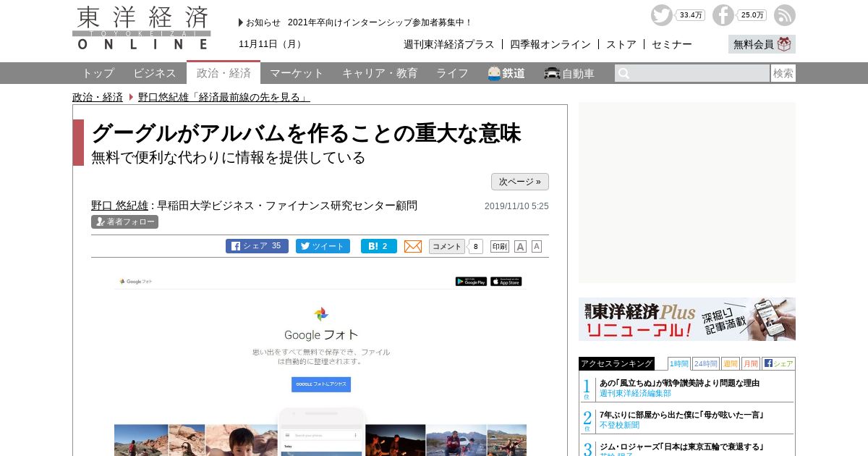The height and width of the screenshot is (456, 868).
Task: Click the 自動車 car icon menu
Action: coord(569,73)
